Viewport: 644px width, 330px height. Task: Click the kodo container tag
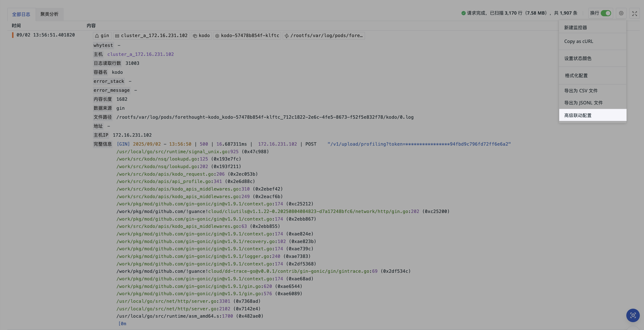201,36
